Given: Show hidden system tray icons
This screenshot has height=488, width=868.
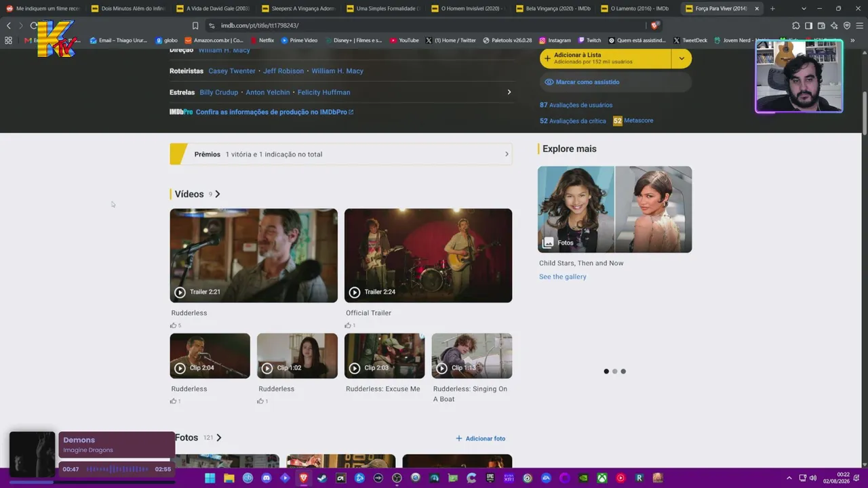Looking at the screenshot, I should pos(789,478).
